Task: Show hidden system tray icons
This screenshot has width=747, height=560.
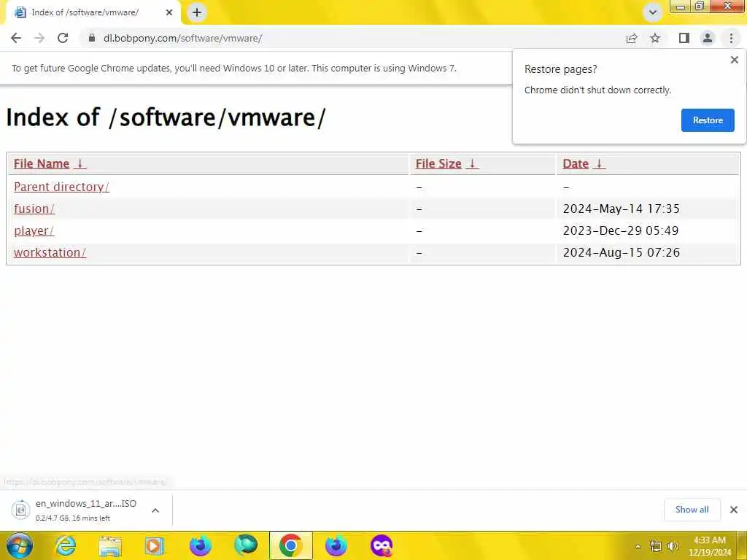Action: [638, 547]
